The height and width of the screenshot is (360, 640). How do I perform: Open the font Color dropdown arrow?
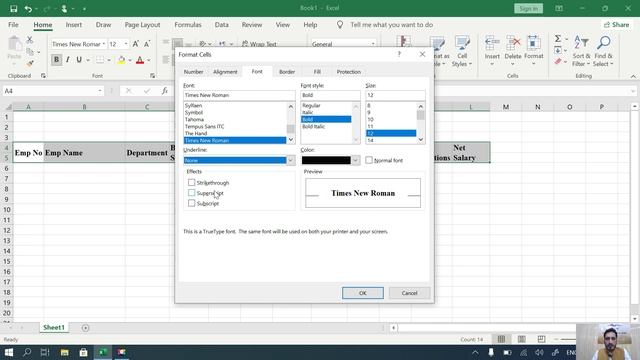coord(355,160)
